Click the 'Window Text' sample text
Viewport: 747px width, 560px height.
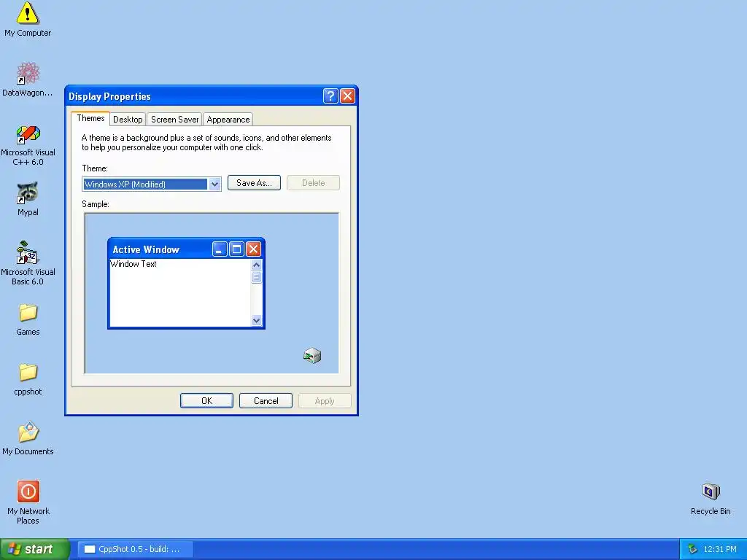point(133,264)
